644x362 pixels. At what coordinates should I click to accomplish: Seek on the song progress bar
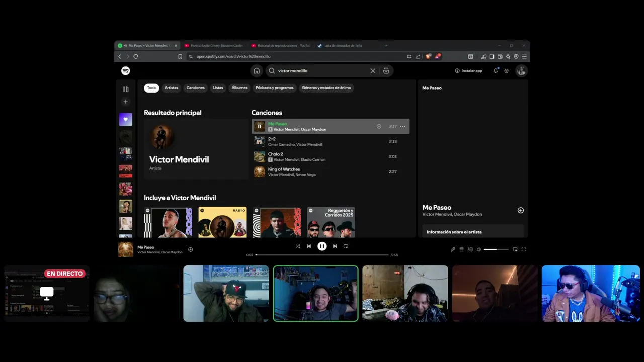click(x=322, y=255)
